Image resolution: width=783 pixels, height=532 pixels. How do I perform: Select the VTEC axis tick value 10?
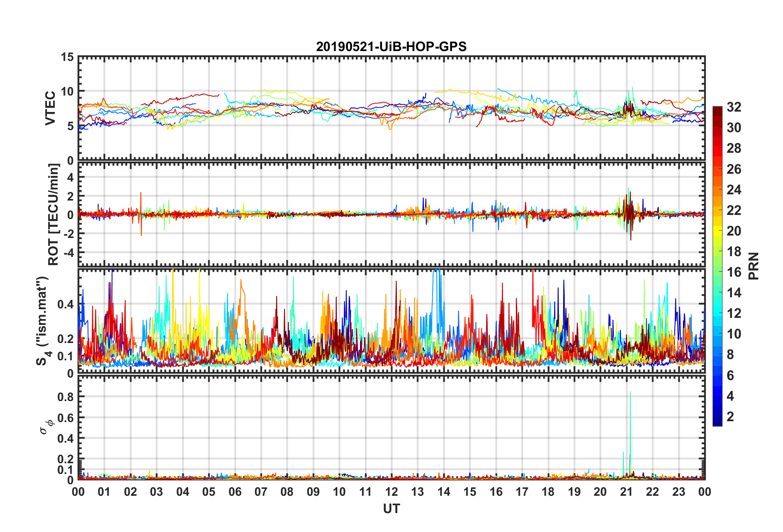pyautogui.click(x=68, y=91)
